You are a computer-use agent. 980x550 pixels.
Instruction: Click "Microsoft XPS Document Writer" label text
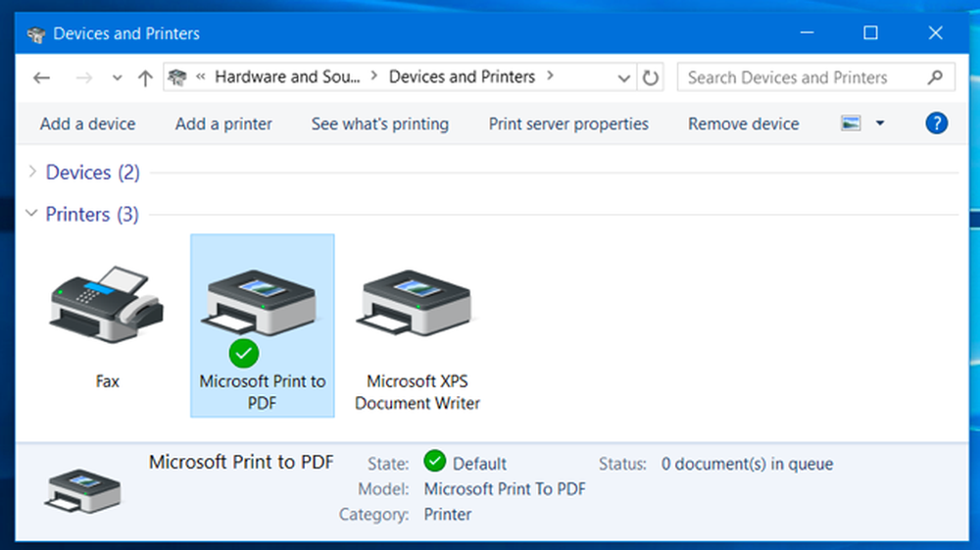click(416, 392)
